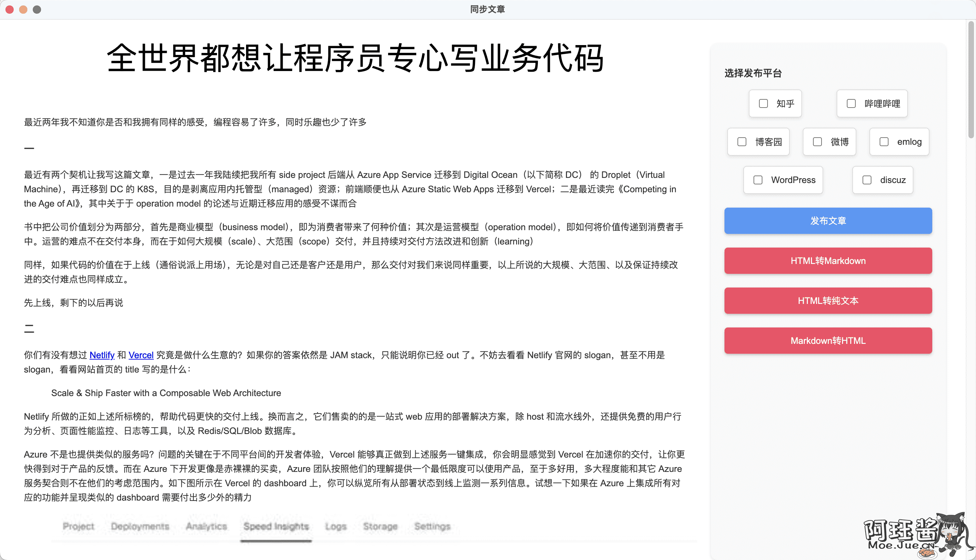Click the Speed Insights tab in image
The width and height of the screenshot is (976, 560).
click(276, 526)
